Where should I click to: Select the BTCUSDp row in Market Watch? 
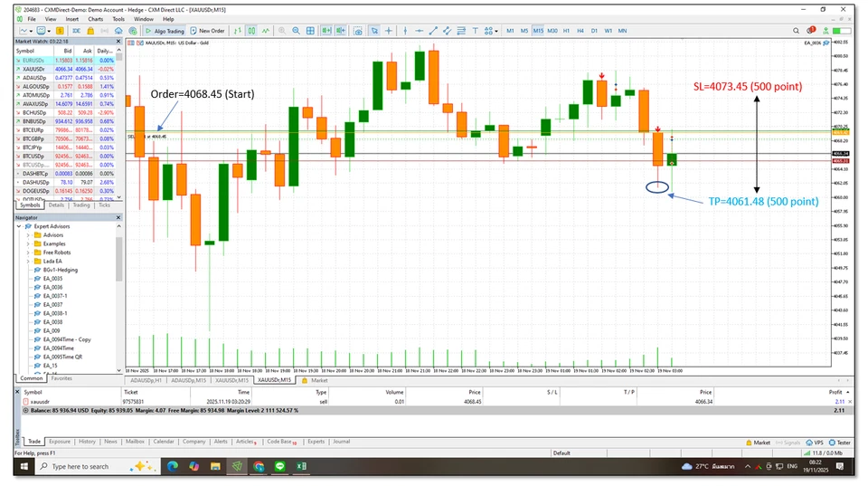point(65,157)
